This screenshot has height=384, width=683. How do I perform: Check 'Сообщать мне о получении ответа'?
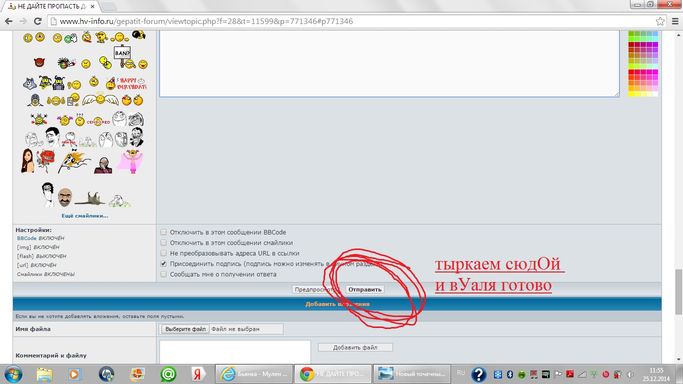163,274
